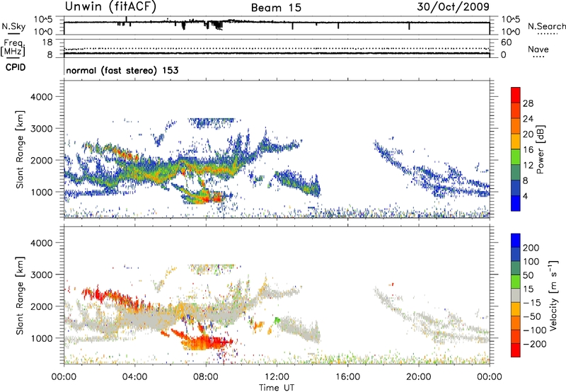Image resolution: width=566 pixels, height=392 pixels.
Task: Click the blue top of Velocity colorbar
Action: pyautogui.click(x=516, y=241)
